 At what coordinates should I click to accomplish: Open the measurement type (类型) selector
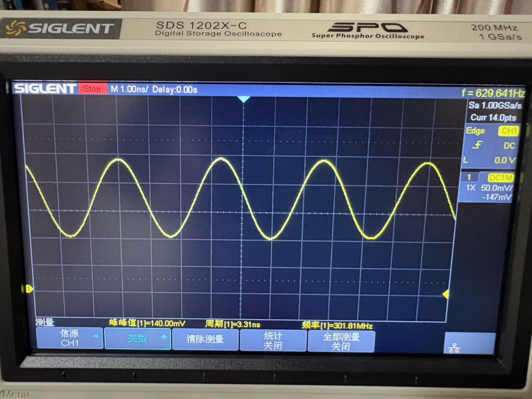[x=138, y=338]
